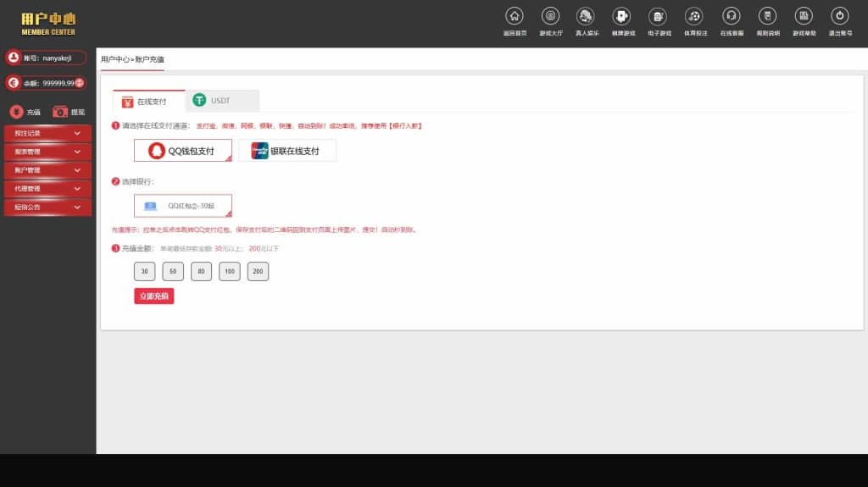Image resolution: width=868 pixels, height=487 pixels.
Task: Switch to the USDT tab
Action: click(223, 100)
